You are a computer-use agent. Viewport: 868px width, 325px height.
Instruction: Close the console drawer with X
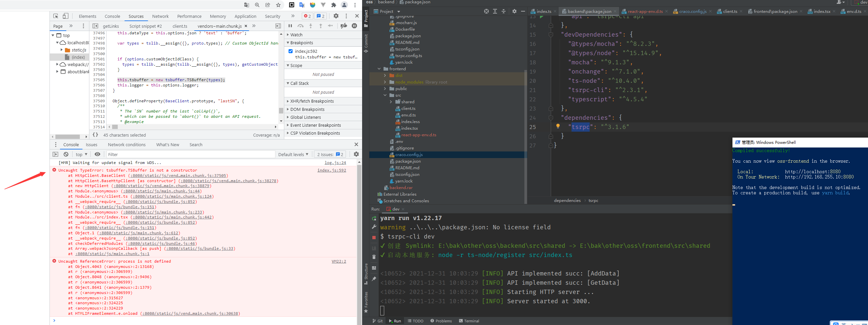[356, 144]
